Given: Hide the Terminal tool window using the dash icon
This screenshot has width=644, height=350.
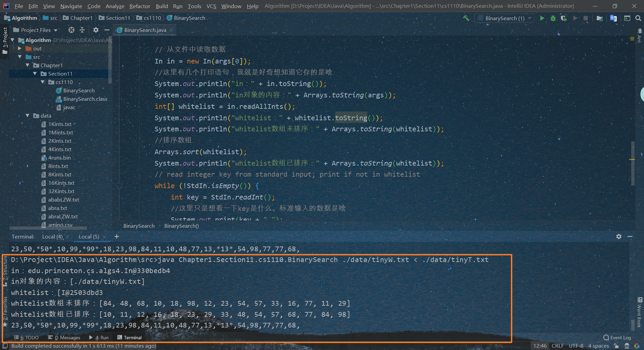Looking at the screenshot, I should coord(630,236).
